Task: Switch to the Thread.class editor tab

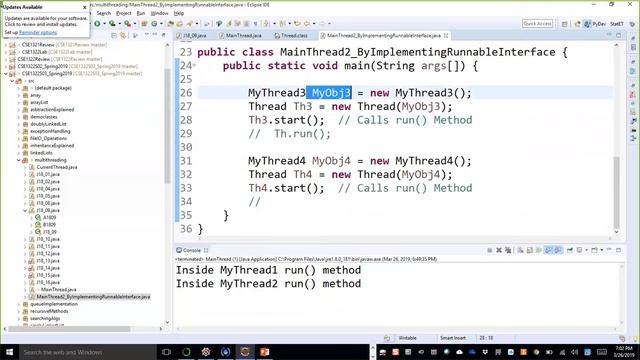Action: click(x=291, y=36)
